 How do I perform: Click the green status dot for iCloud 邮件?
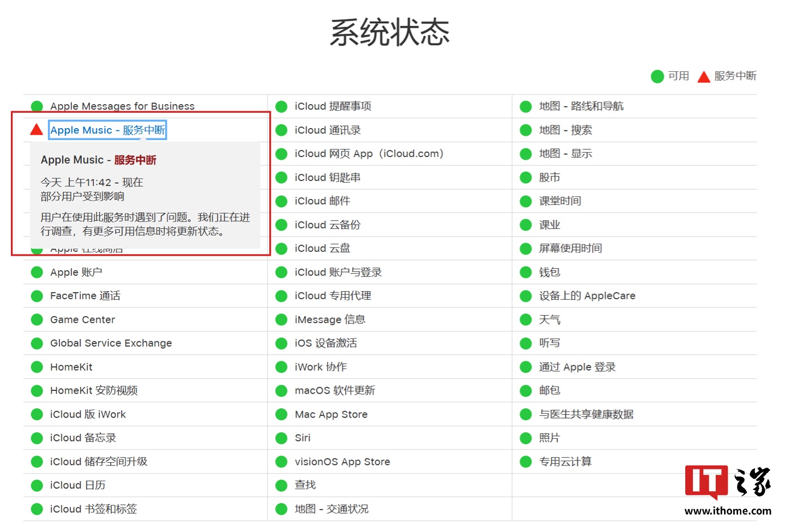pyautogui.click(x=281, y=201)
